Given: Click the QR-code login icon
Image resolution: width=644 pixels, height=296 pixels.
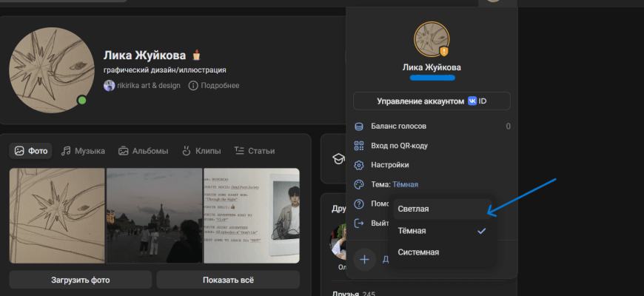Looking at the screenshot, I should (360, 146).
